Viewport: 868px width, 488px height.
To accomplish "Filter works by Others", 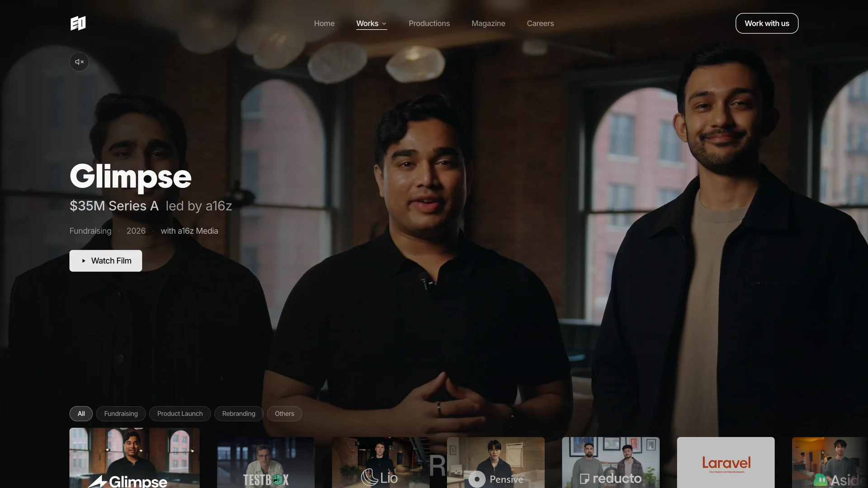I will click(284, 413).
